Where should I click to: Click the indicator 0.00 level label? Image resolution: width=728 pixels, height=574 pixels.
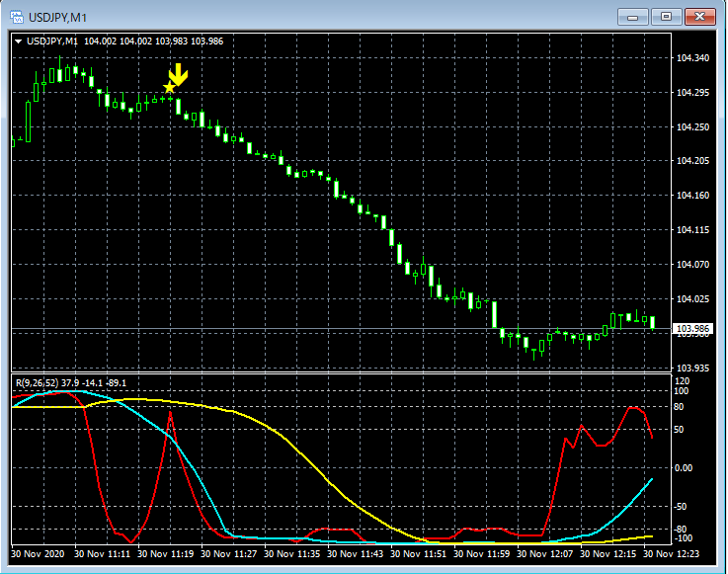(684, 467)
